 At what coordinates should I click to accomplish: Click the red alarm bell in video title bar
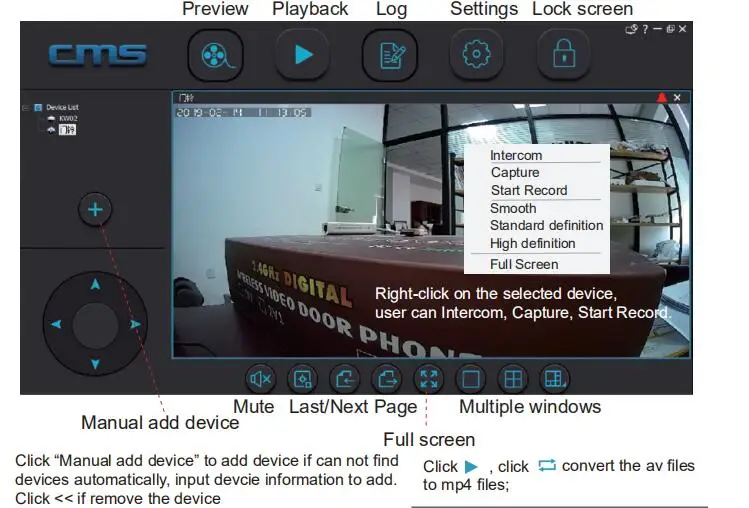tap(662, 97)
